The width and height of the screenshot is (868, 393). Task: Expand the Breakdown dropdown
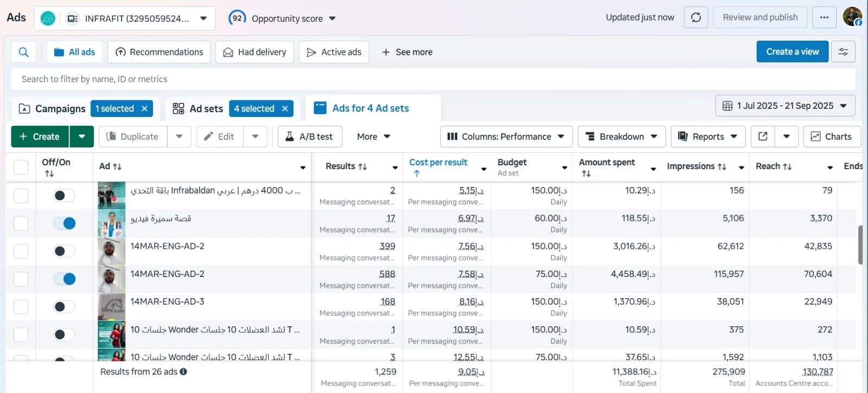pos(621,137)
